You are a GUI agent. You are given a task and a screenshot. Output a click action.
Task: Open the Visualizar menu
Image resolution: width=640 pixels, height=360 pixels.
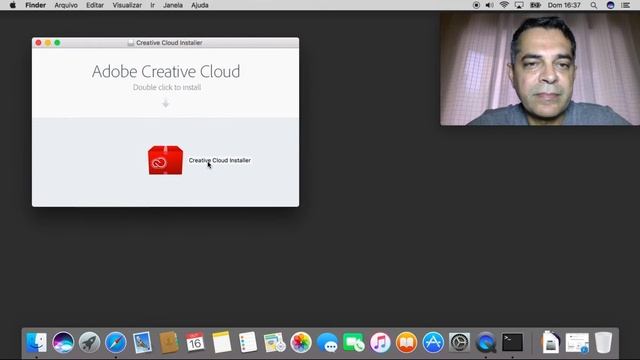click(127, 5)
